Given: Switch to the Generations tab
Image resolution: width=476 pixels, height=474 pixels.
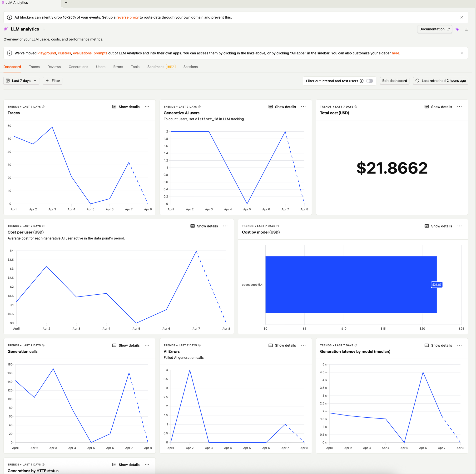Looking at the screenshot, I should coord(78,67).
